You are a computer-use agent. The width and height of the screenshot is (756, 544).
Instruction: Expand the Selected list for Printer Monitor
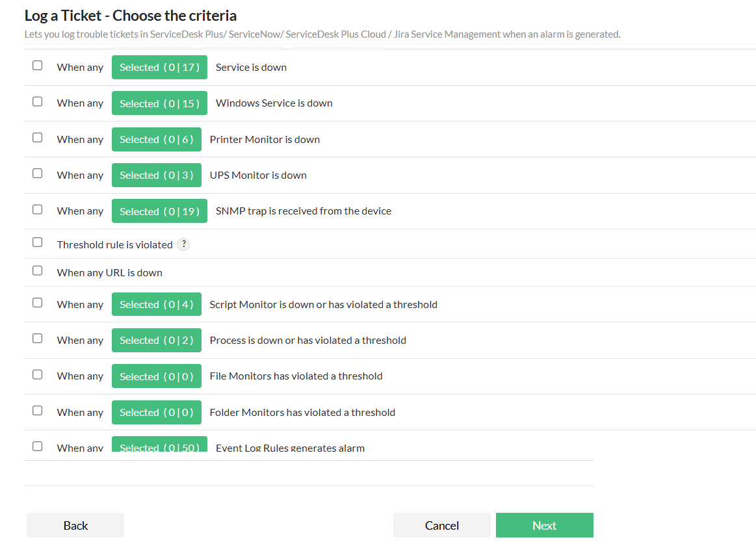156,139
